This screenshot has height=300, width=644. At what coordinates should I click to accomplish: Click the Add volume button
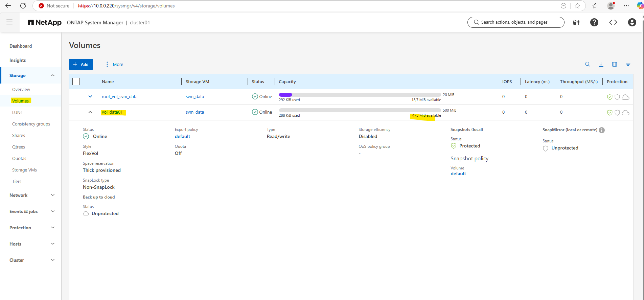coord(81,64)
